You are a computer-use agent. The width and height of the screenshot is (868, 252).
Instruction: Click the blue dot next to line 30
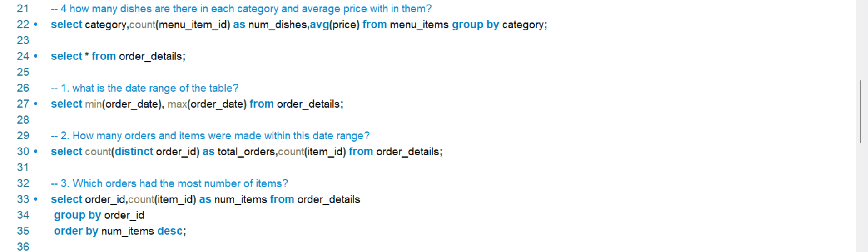(36, 152)
